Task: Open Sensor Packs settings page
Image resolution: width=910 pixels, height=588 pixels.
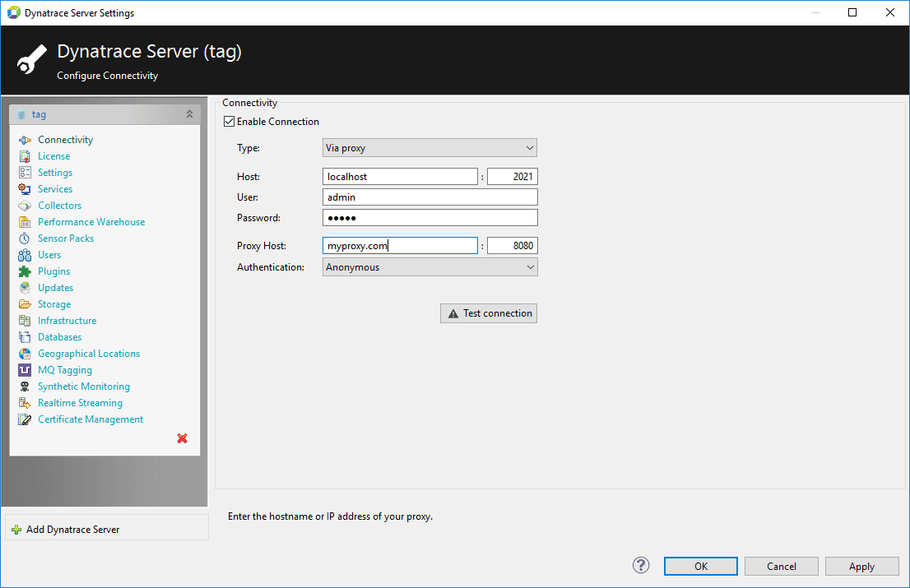Action: 66,238
